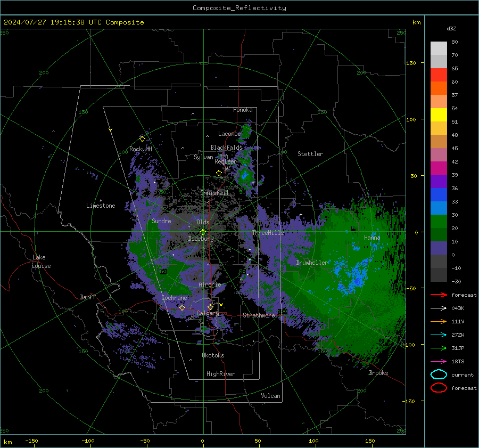Click the magenta 18TS arrow icon

pos(439,361)
